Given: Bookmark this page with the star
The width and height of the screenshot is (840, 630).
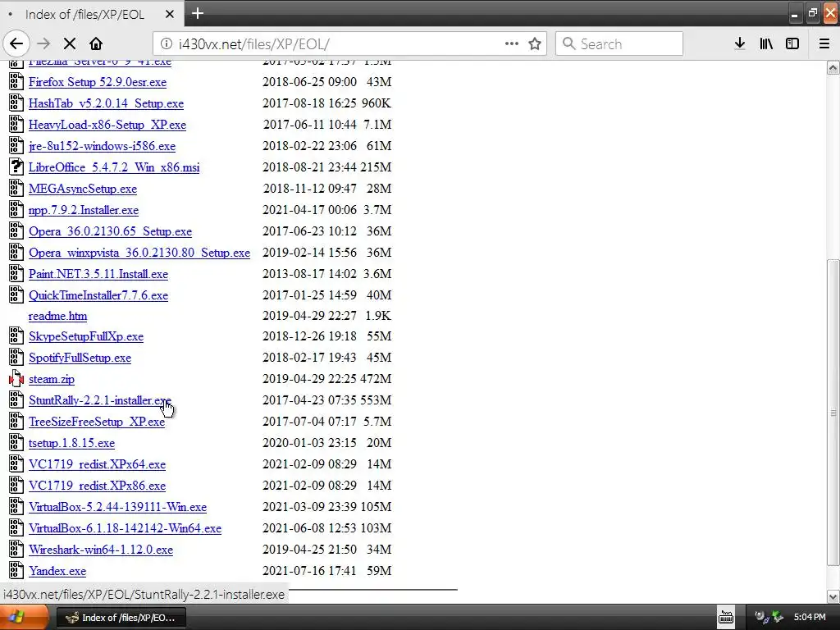Looking at the screenshot, I should click(x=535, y=44).
